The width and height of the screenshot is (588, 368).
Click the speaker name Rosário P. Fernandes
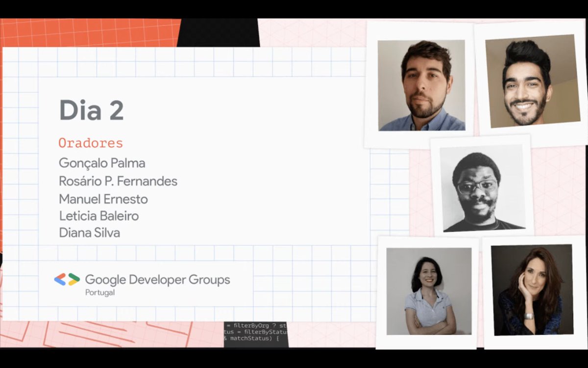[x=118, y=181]
